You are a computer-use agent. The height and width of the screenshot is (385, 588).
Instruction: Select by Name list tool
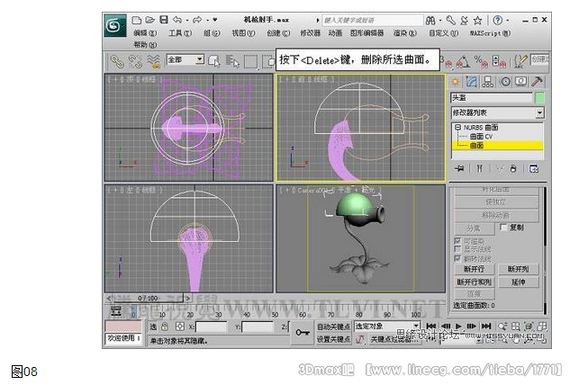tap(232, 61)
